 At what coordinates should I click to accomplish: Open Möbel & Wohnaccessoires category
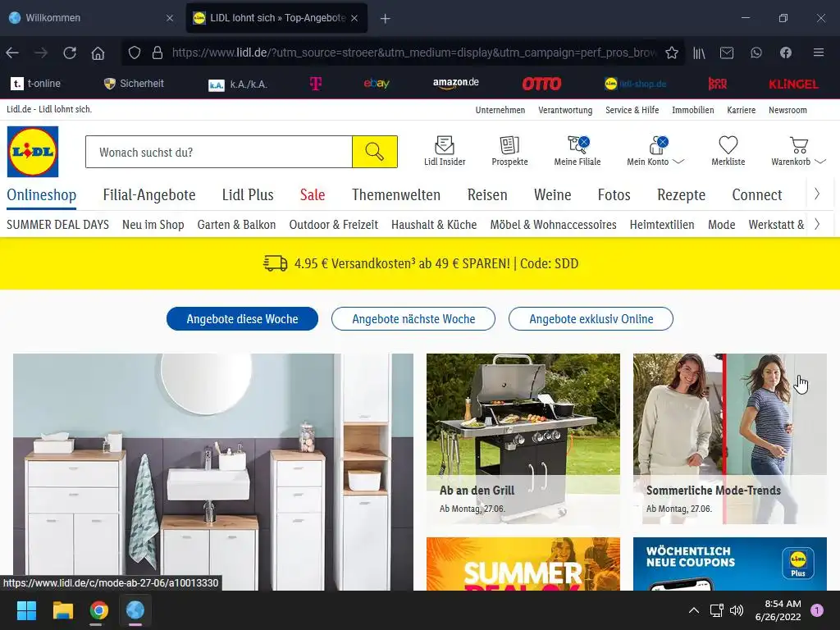(x=553, y=225)
